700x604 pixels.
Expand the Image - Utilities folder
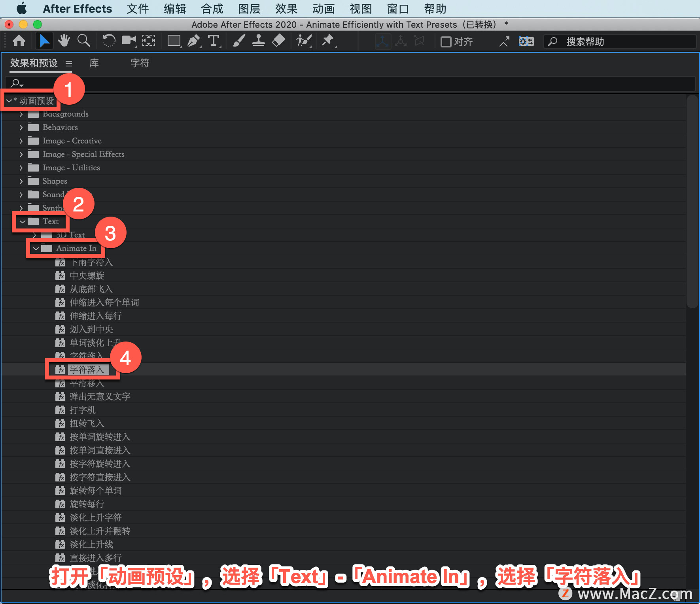[21, 168]
